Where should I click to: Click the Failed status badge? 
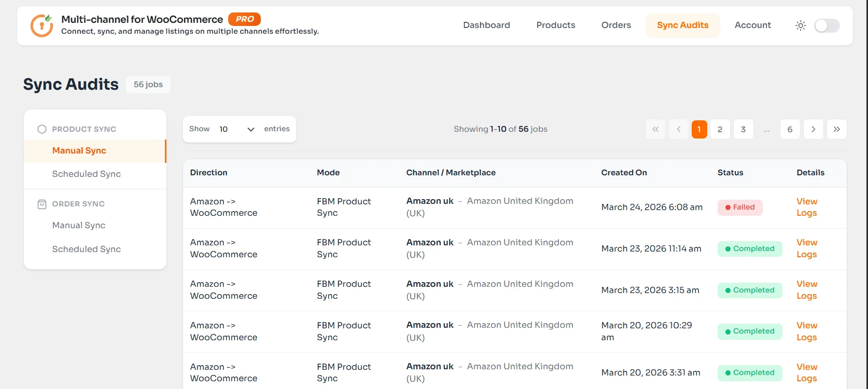tap(740, 207)
